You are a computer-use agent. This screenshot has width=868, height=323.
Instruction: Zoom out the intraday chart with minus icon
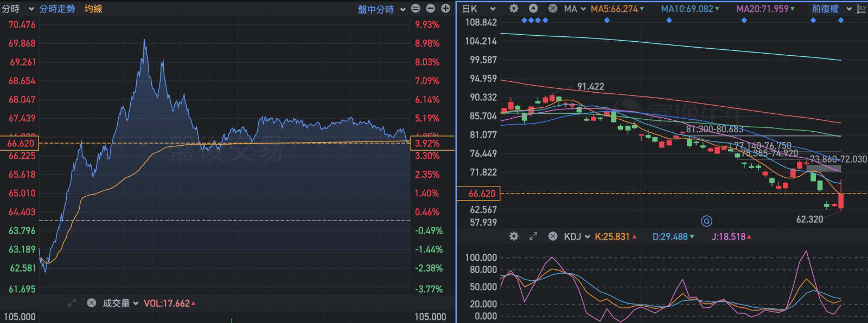click(430, 9)
